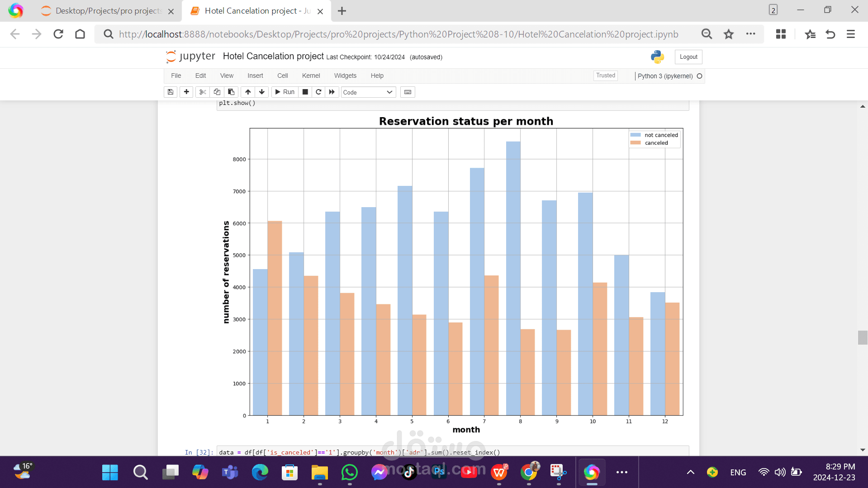Move selected cell down arrow
Screen dimensions: 868x488
point(262,92)
